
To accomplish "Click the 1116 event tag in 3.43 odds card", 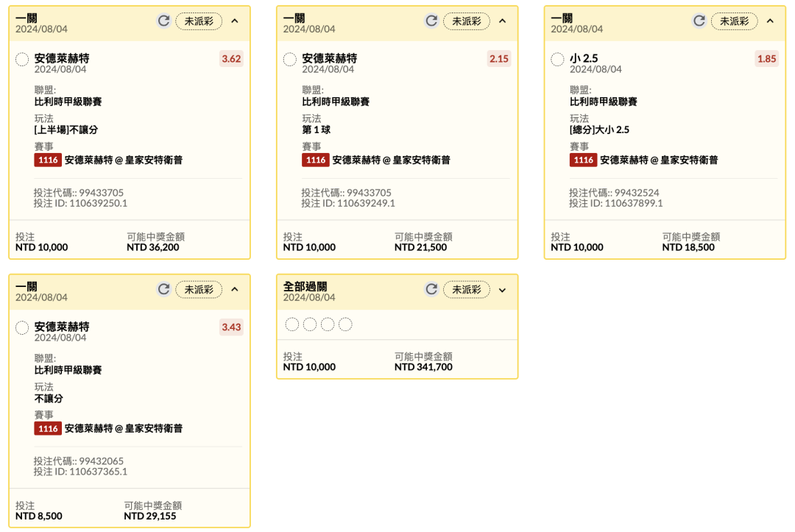I will tap(48, 429).
